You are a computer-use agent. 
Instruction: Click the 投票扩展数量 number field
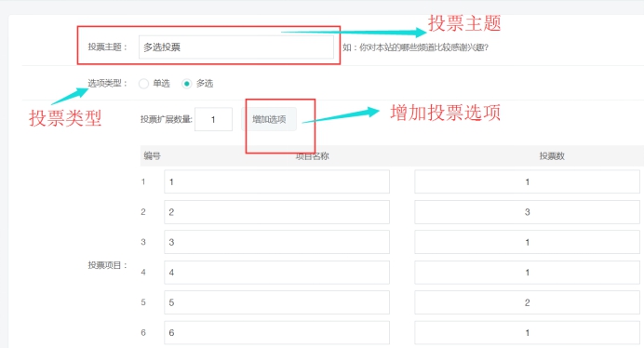pos(213,119)
